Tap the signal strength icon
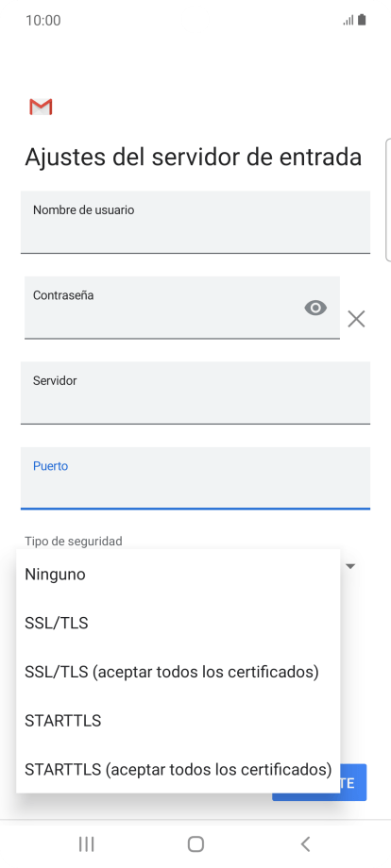 click(348, 21)
